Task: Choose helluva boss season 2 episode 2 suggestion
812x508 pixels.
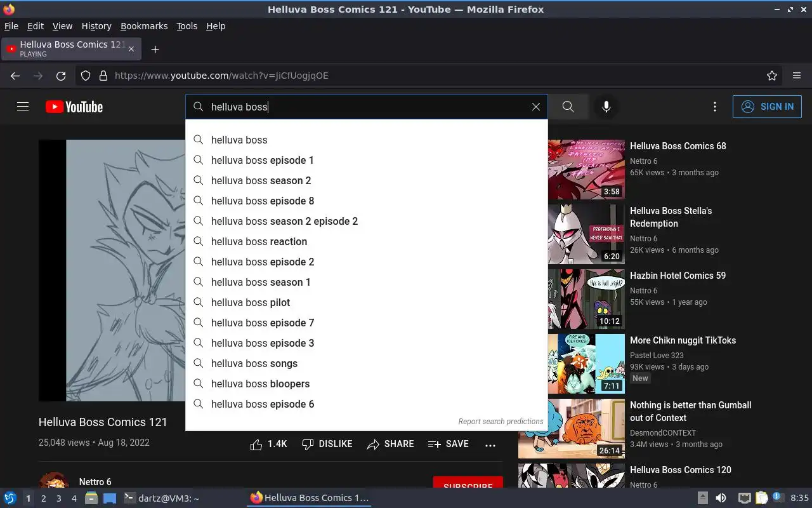Action: coord(367,221)
